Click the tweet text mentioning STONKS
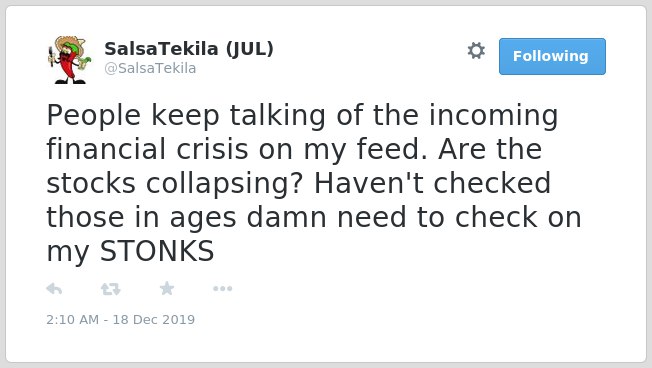 click(314, 183)
